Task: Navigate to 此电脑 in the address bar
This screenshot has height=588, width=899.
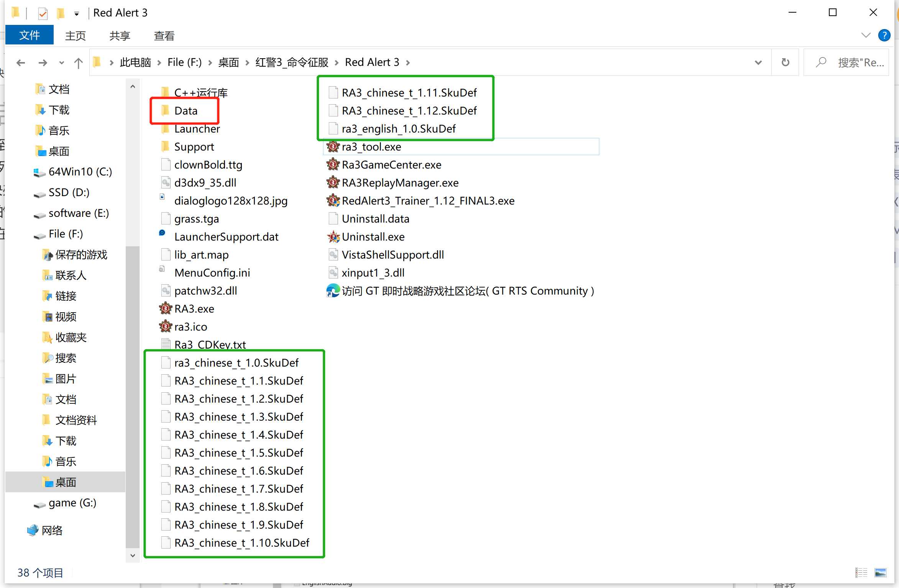Action: coord(135,62)
